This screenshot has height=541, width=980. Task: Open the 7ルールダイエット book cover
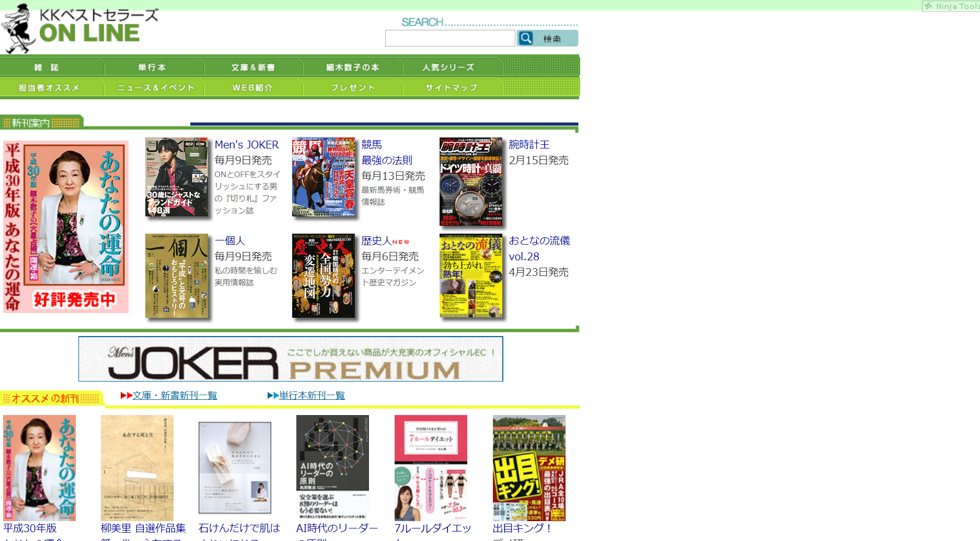tap(431, 468)
